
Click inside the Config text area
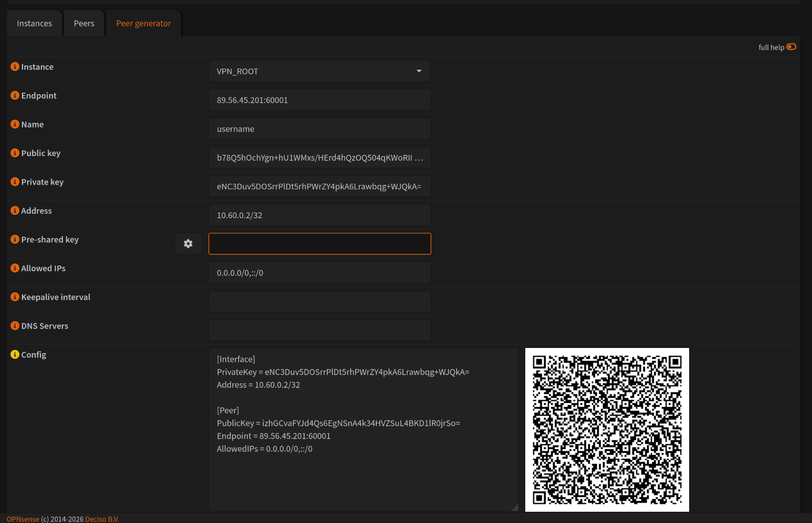(364, 430)
